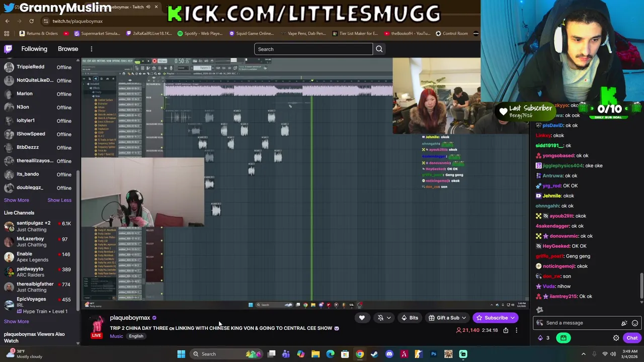Image resolution: width=644 pixels, height=362 pixels.
Task: Select IShowSpeed in followed channels
Action: coord(38,134)
